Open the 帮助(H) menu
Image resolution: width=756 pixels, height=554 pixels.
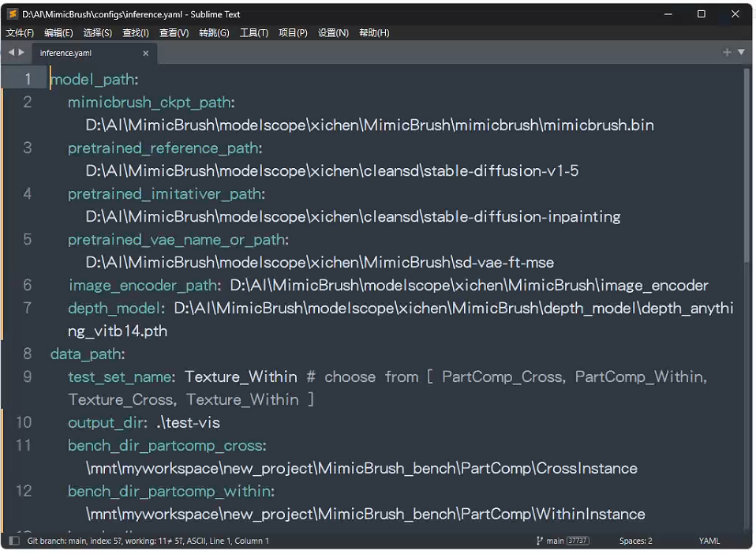pyautogui.click(x=374, y=33)
